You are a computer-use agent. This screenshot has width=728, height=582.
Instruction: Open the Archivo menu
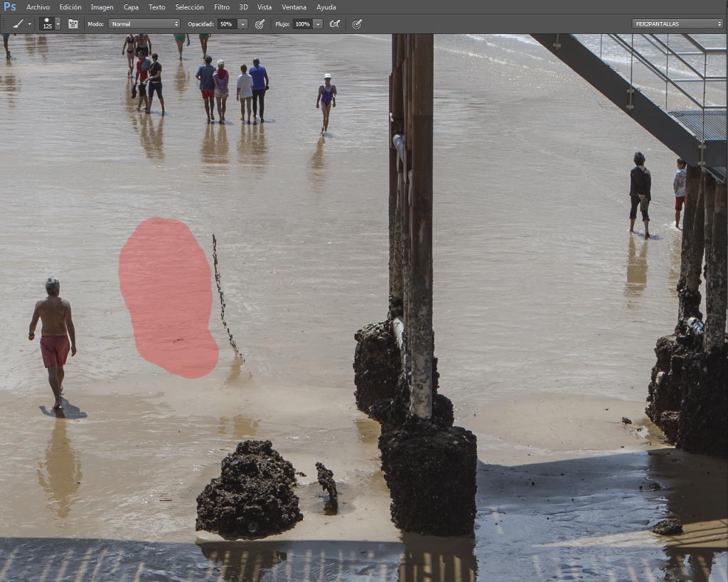point(38,7)
